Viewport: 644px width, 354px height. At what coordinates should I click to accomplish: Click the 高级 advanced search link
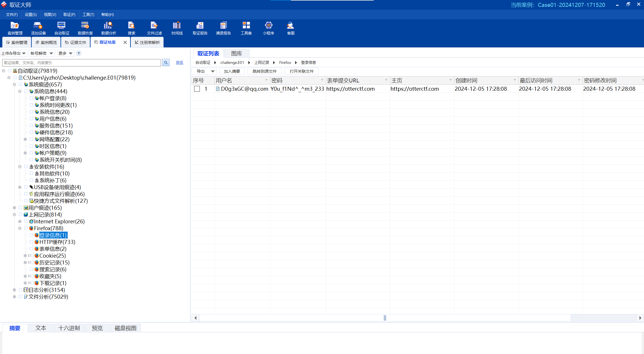coord(179,63)
